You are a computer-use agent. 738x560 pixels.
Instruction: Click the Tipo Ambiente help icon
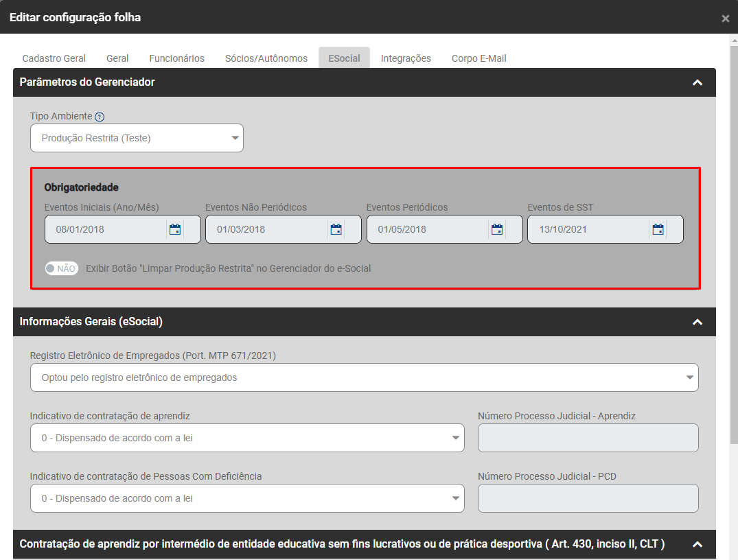point(100,117)
